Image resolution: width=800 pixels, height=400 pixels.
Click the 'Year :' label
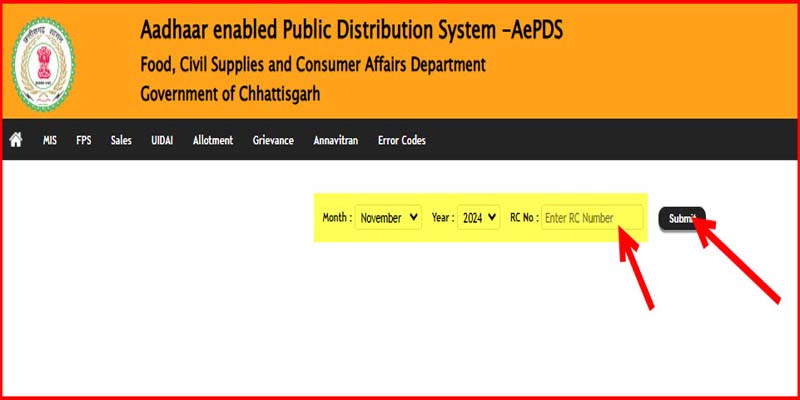pos(443,217)
